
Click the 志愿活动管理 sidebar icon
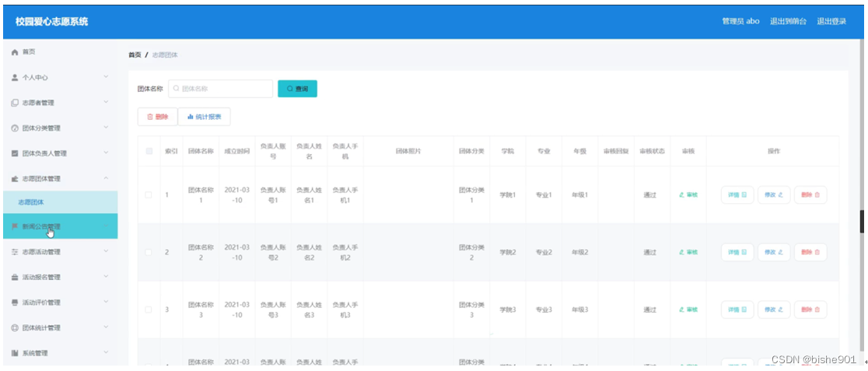(x=15, y=252)
